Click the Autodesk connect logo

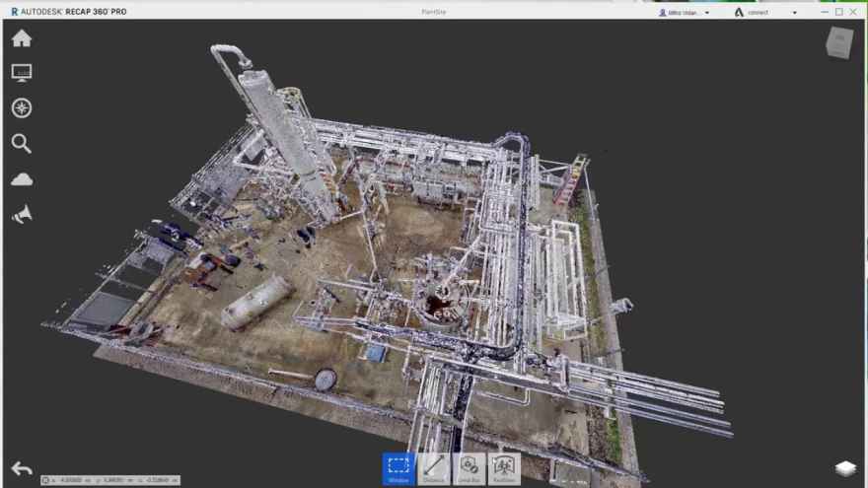739,12
